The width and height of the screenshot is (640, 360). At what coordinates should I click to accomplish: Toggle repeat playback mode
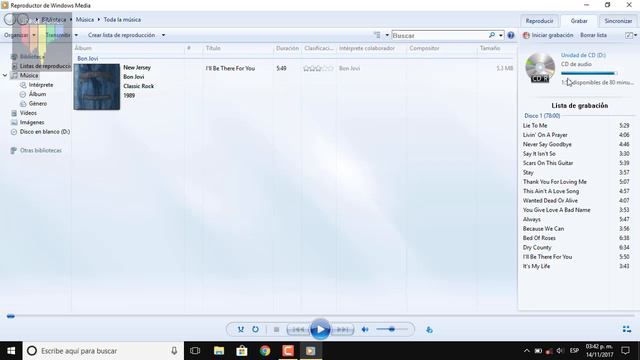[x=256, y=329]
